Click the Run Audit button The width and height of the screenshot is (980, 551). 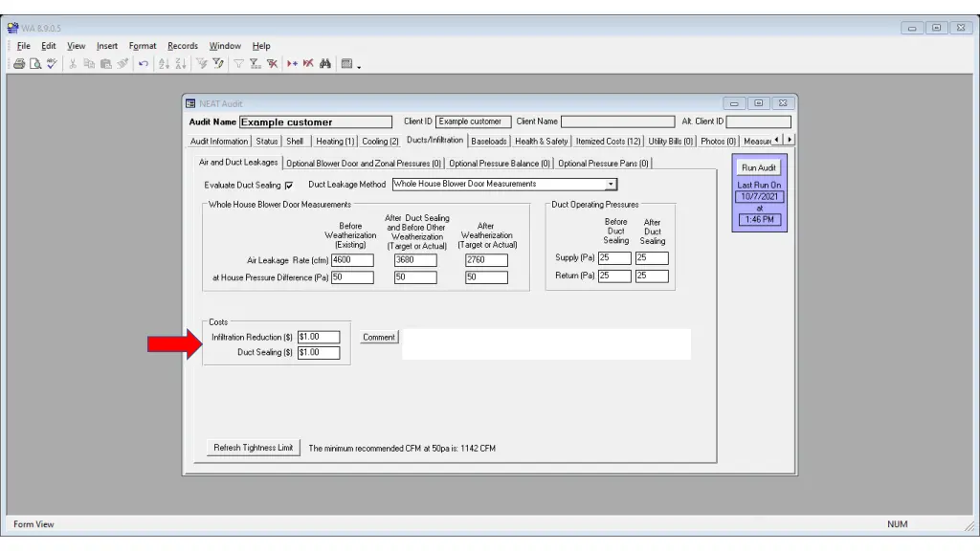coord(759,167)
